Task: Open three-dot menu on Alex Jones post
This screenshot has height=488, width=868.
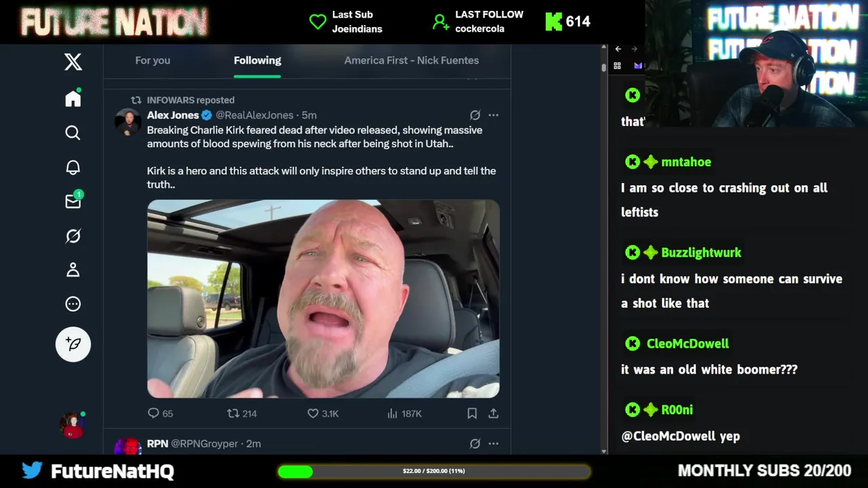Action: coord(494,115)
